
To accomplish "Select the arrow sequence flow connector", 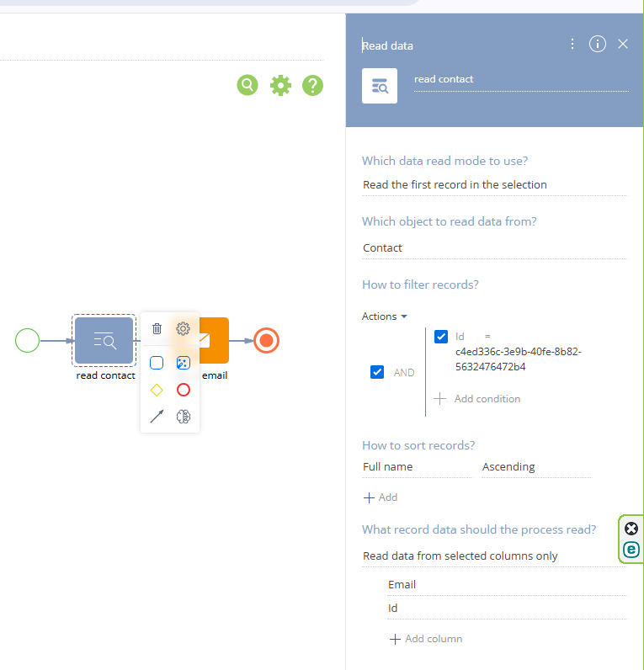I will [x=157, y=416].
